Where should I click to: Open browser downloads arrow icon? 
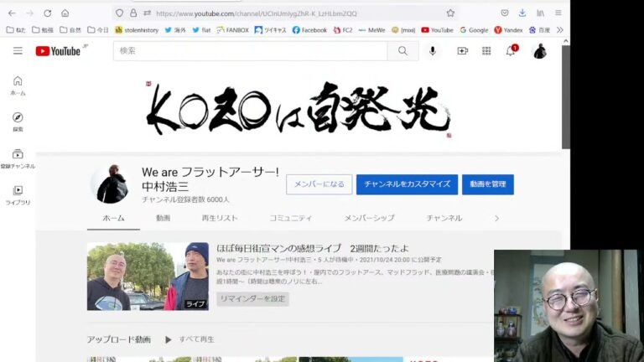(522, 13)
